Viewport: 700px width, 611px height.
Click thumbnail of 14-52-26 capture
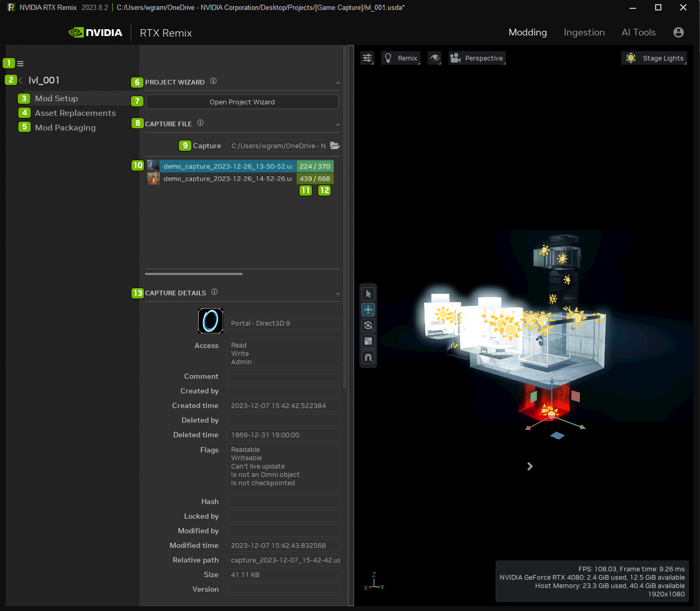click(x=153, y=179)
